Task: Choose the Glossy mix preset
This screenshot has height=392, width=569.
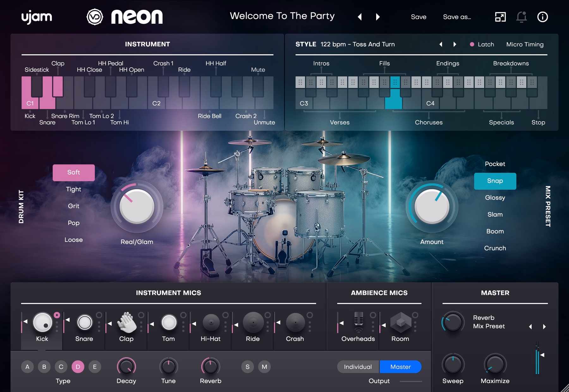Action: click(495, 198)
